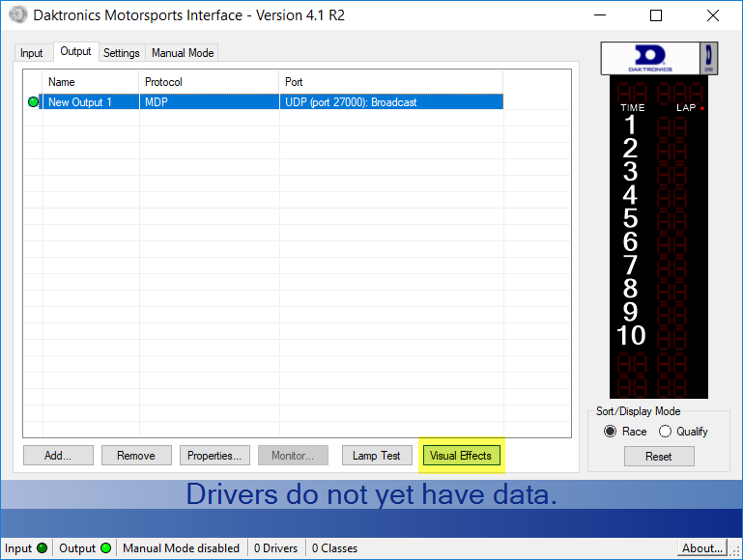Switch to the Input tab
743x560 pixels.
32,53
